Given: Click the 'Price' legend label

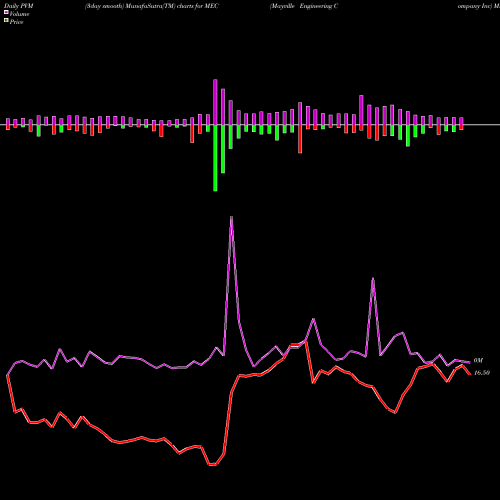Looking at the screenshot, I should [16, 22].
